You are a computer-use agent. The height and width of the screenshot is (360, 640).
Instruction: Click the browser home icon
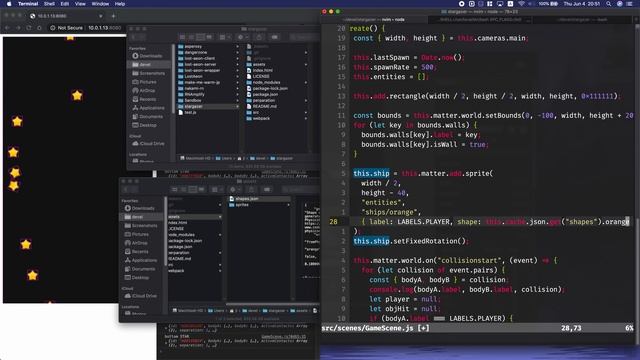point(39,28)
